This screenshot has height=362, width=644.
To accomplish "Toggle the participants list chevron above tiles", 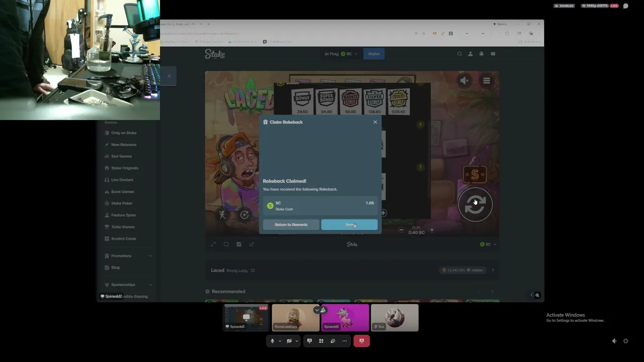I will pos(320,310).
